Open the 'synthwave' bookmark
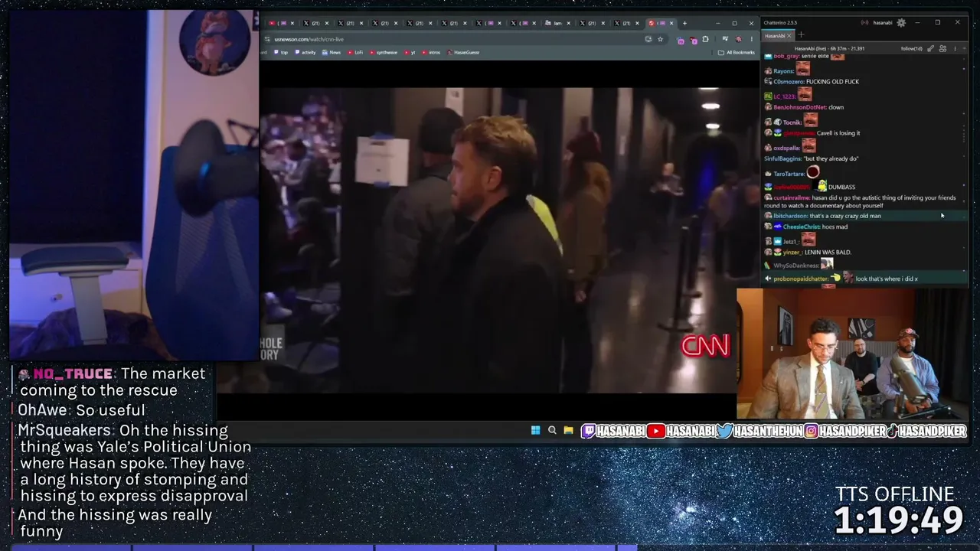The width and height of the screenshot is (980, 551). pyautogui.click(x=384, y=52)
